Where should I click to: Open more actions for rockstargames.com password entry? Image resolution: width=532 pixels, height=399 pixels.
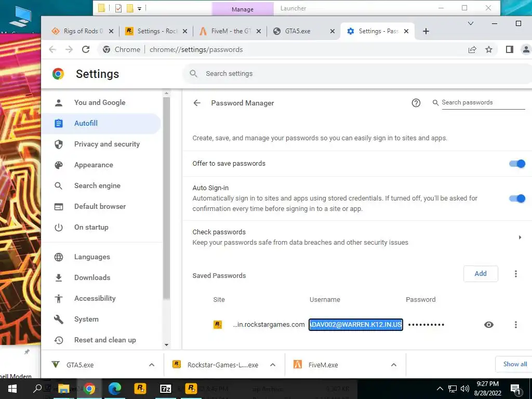pyautogui.click(x=516, y=325)
